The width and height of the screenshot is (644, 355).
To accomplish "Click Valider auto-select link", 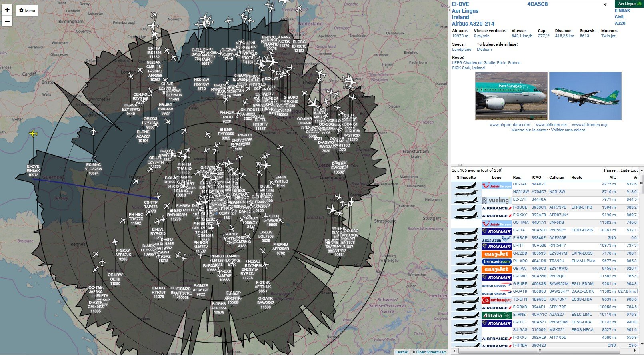I will pos(568,130).
